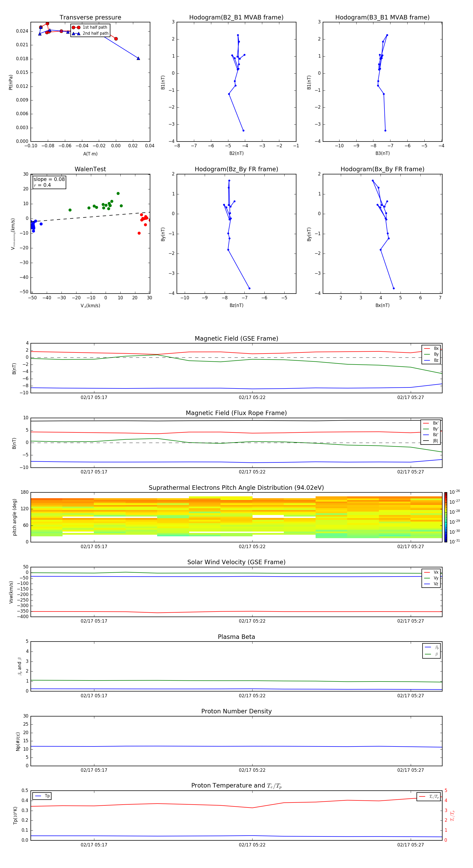The width and height of the screenshot is (473, 868).
Task: Click the 'Pt(nPa)' y-axis label
Action: [11, 82]
